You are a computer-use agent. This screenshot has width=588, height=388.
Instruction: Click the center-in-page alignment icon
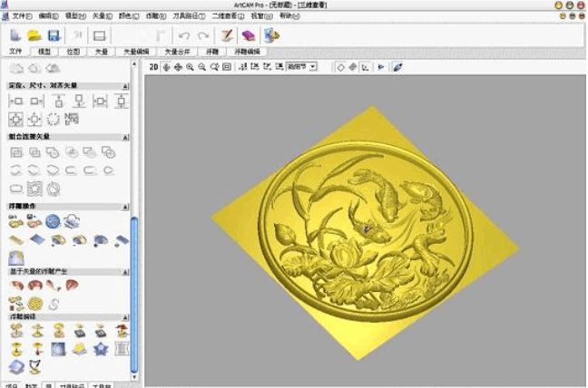15,120
